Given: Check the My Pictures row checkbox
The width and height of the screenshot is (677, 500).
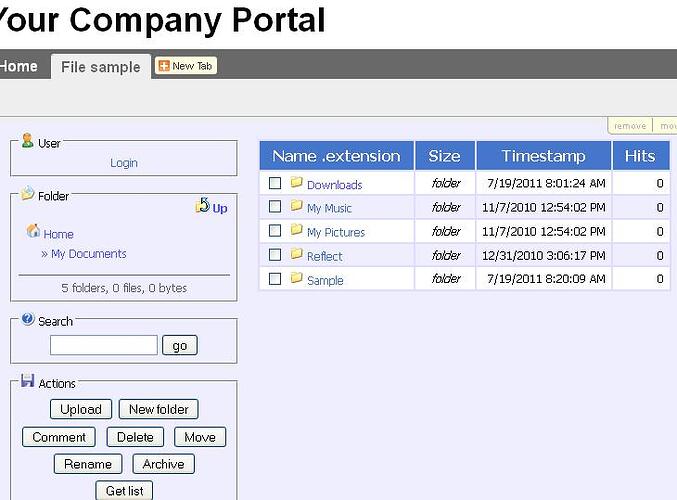Looking at the screenshot, I should [x=275, y=231].
